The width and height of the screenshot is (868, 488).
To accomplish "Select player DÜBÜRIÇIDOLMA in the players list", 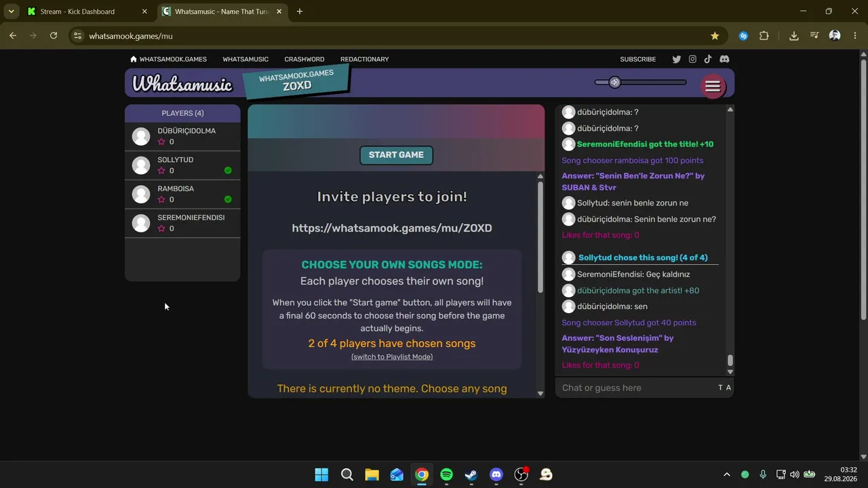I will [182, 136].
